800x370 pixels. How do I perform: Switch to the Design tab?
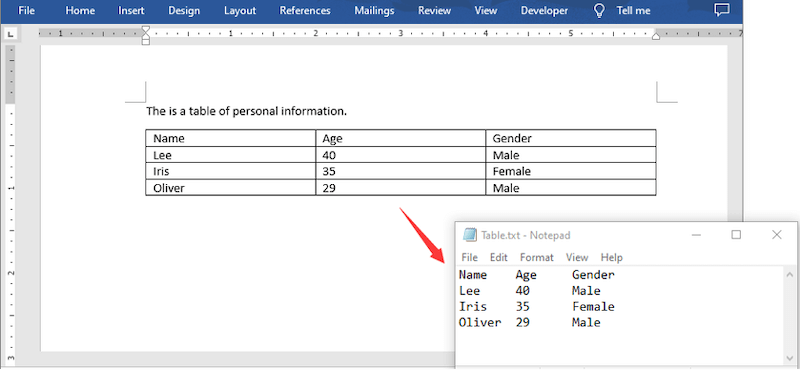[x=184, y=10]
